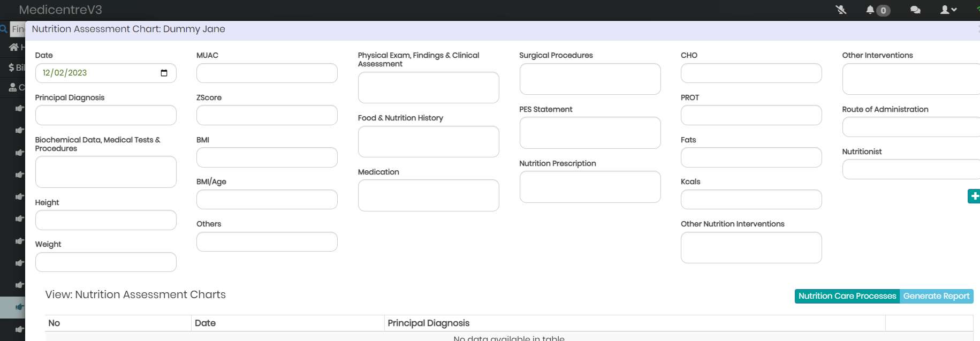Viewport: 980px width, 341px height.
Task: Click the green plus add button
Action: 974,196
